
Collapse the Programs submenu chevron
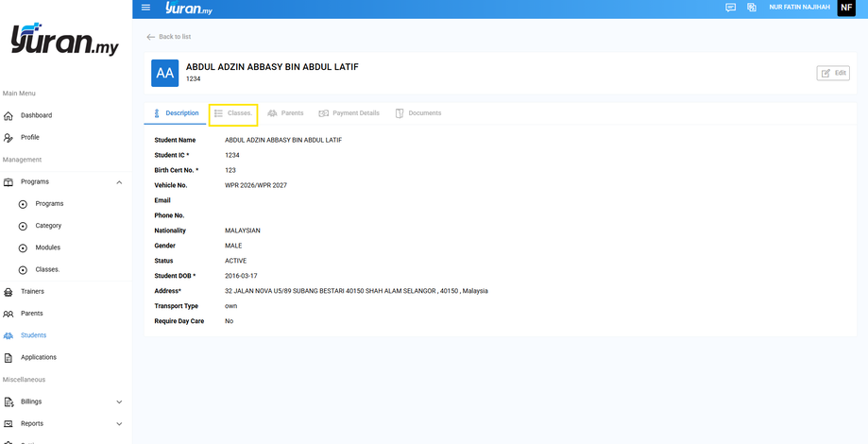coord(119,182)
